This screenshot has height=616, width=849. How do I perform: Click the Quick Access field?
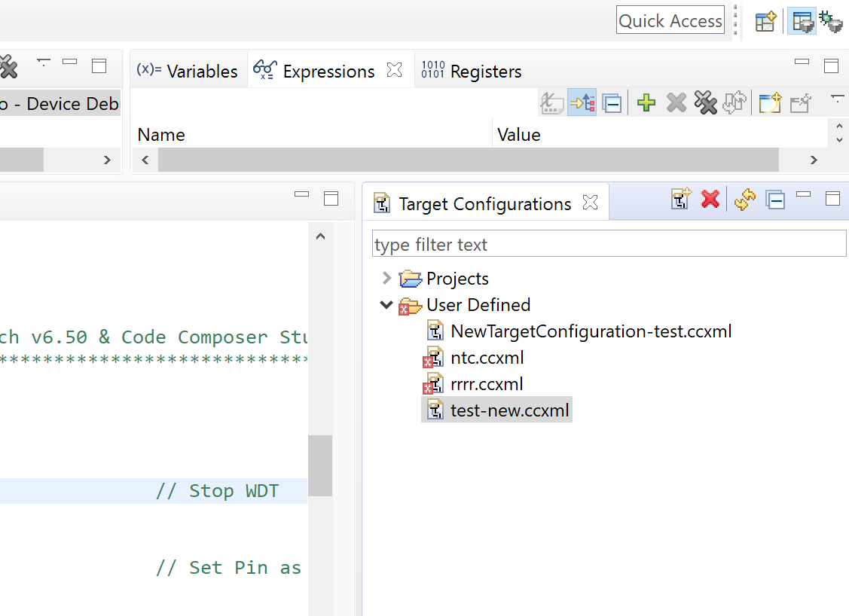click(x=670, y=21)
